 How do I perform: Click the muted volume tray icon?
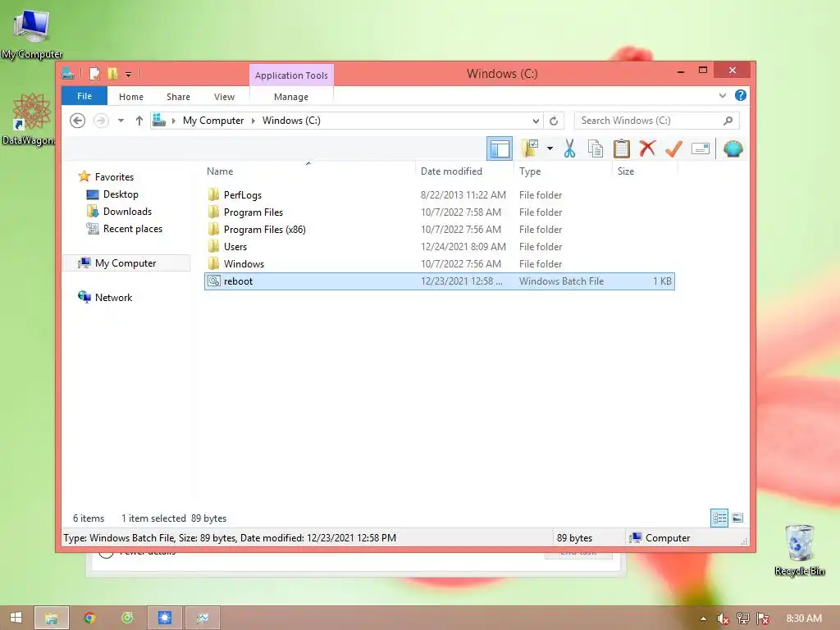tap(723, 619)
